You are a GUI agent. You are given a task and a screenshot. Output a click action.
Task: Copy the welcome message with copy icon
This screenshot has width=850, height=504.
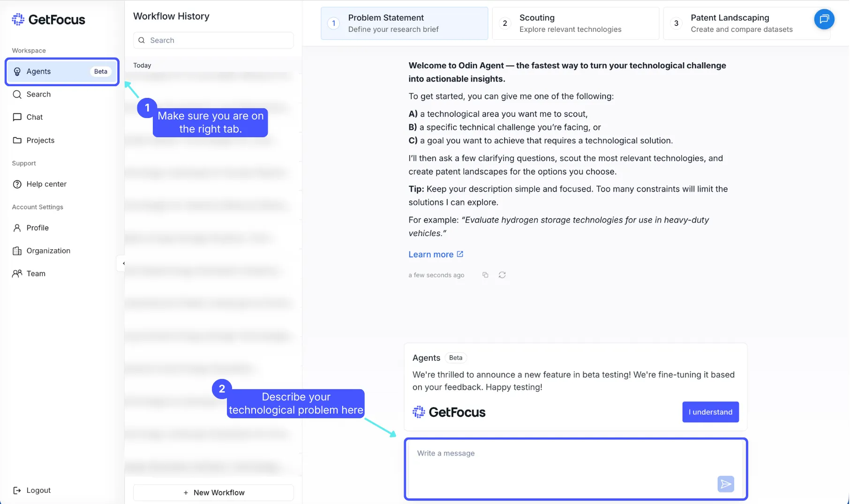485,275
